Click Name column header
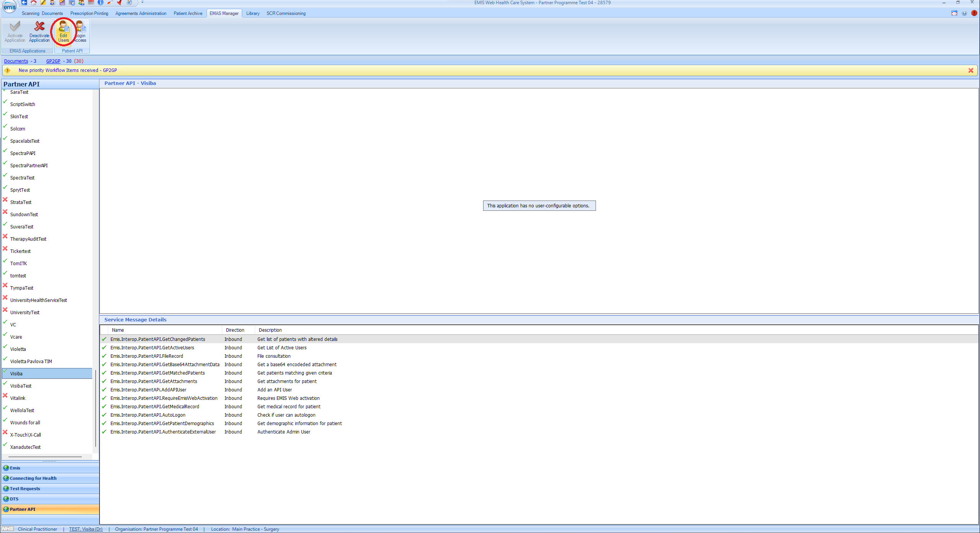Image resolution: width=980 pixels, height=533 pixels. pyautogui.click(x=165, y=330)
